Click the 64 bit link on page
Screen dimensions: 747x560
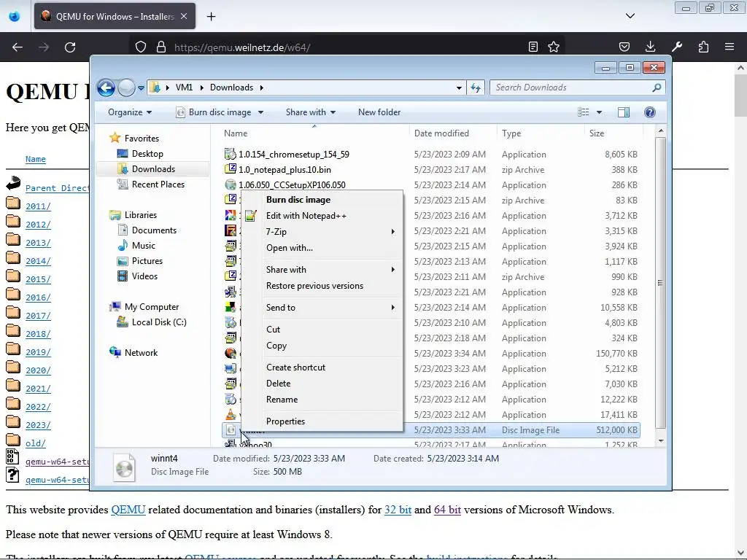[x=447, y=510]
